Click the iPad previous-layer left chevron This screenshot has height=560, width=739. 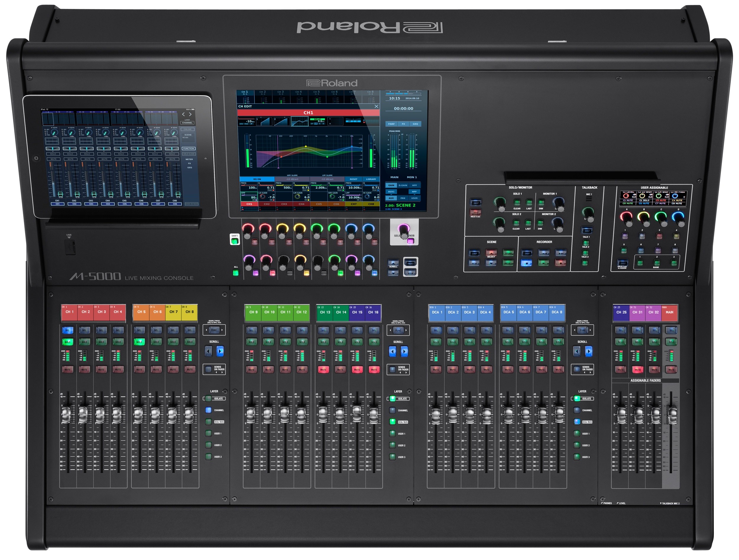pos(183,114)
